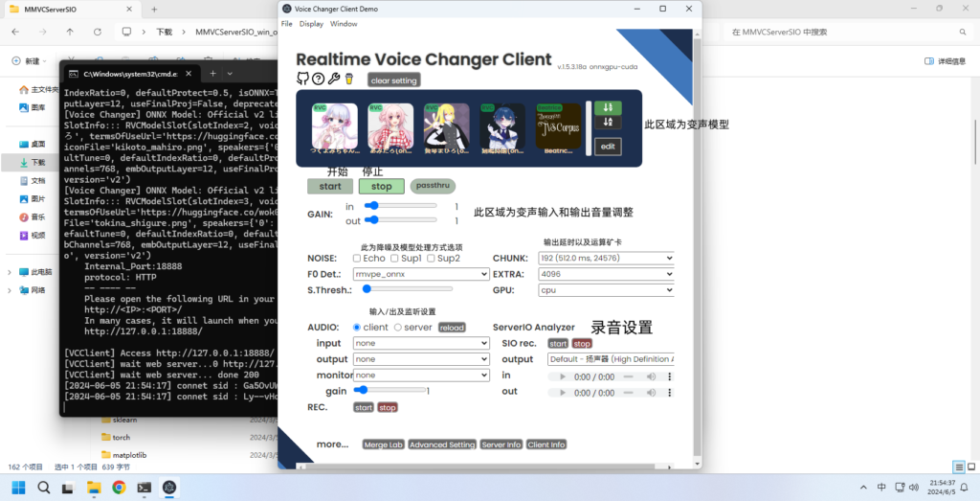This screenshot has width=980, height=501.
Task: Click the yellow coffee cup donate icon
Action: point(349,79)
